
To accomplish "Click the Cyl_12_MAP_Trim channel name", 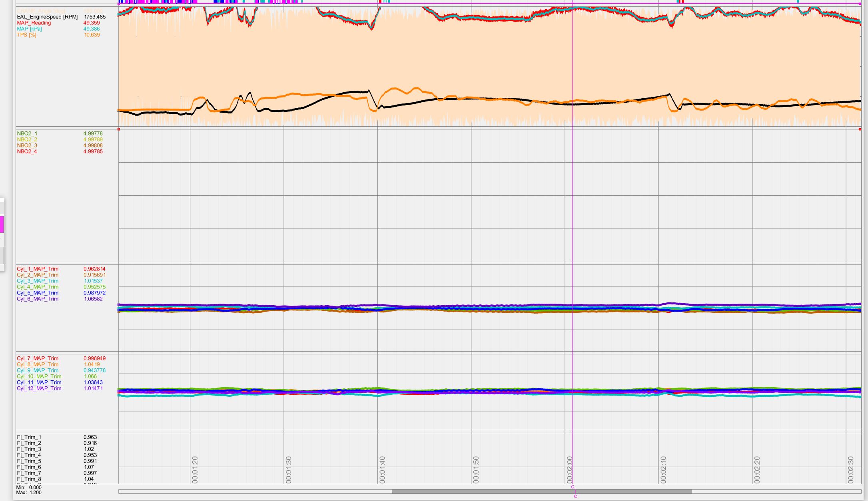I will point(39,388).
